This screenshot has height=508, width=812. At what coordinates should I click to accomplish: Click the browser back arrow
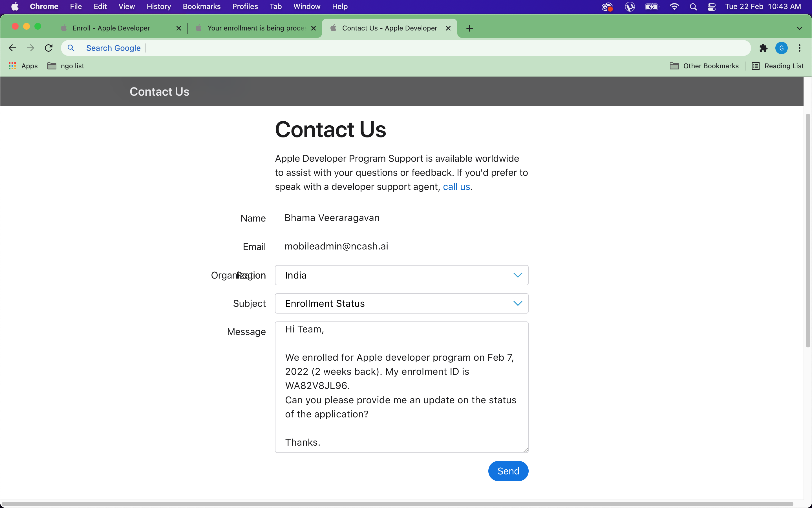12,48
